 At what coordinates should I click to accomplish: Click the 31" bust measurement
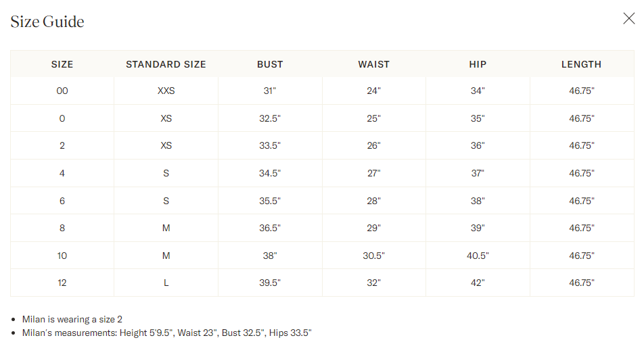coord(270,91)
